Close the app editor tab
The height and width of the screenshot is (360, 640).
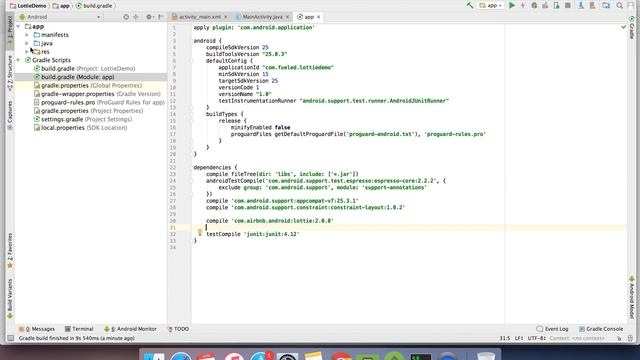[319, 17]
